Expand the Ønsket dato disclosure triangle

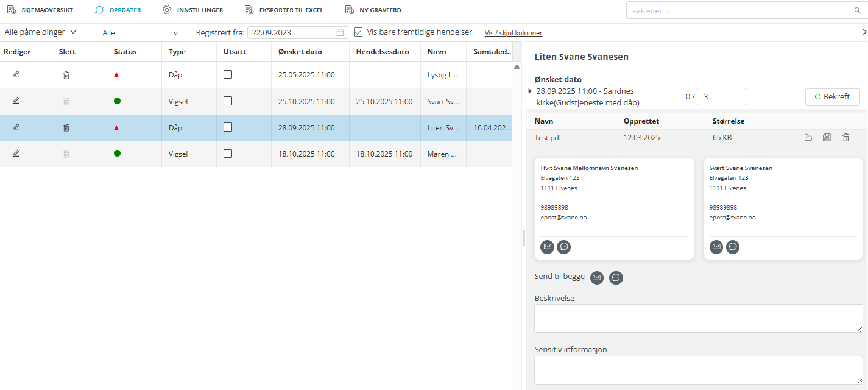point(530,91)
